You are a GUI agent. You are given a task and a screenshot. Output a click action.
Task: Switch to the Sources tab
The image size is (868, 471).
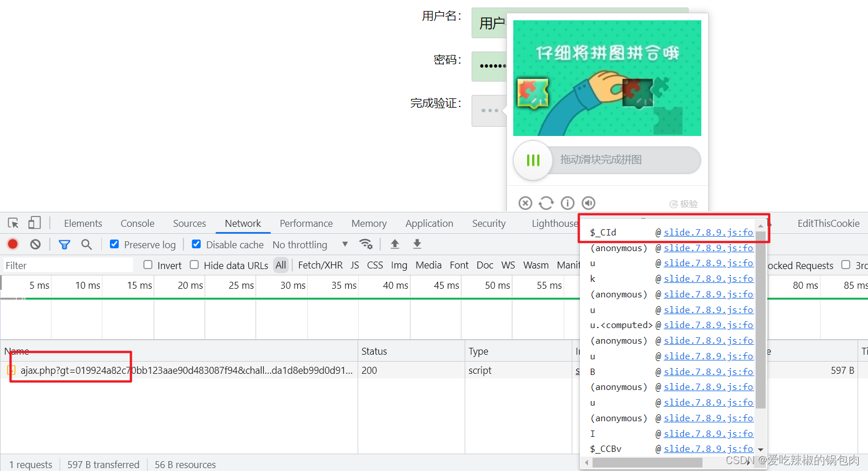click(x=189, y=223)
